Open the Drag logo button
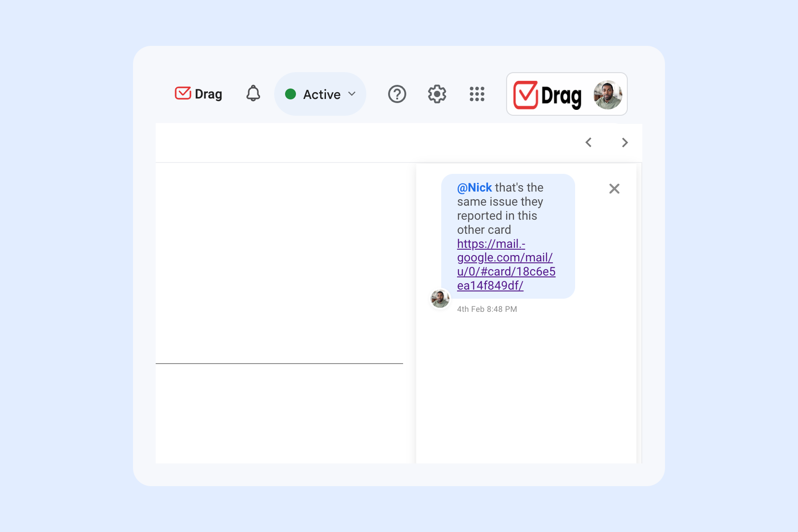 point(198,94)
